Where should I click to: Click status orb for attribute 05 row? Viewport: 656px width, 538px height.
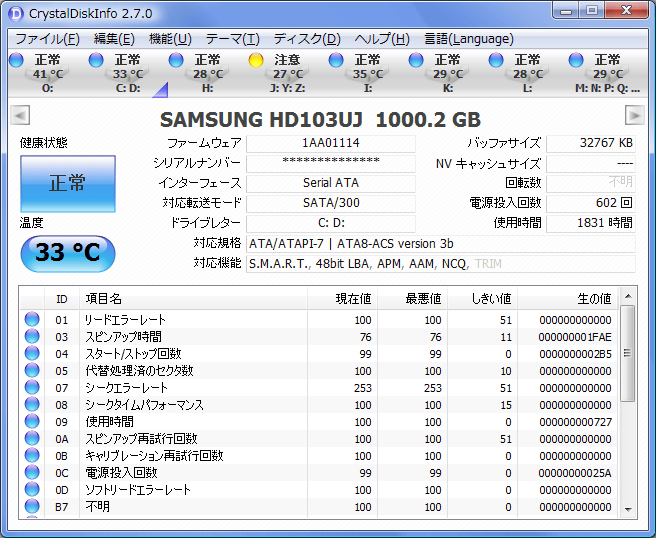coord(32,370)
